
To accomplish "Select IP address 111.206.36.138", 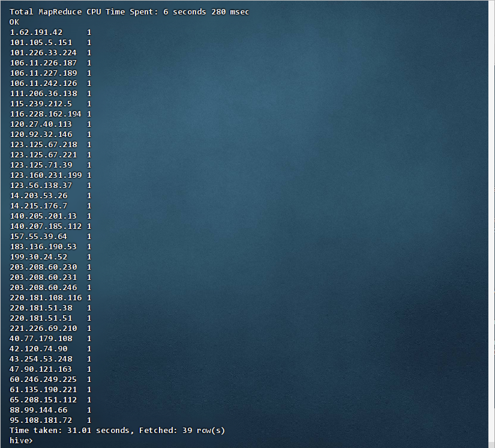I will click(44, 94).
